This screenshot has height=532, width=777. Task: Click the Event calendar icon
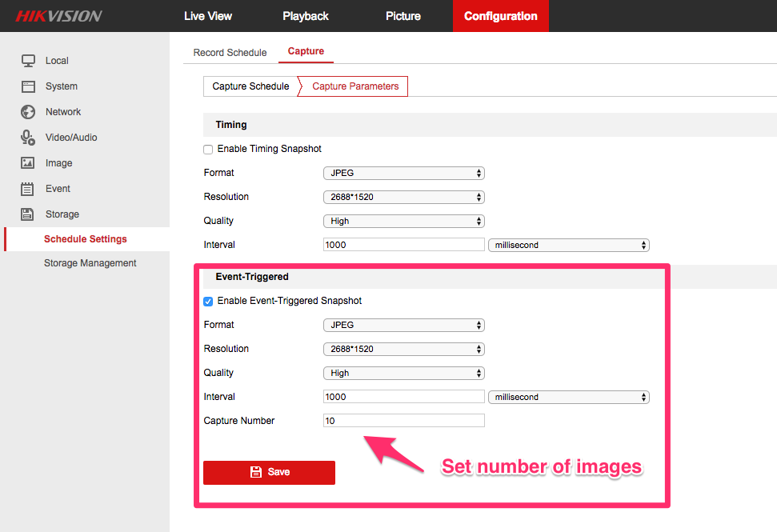[28, 189]
